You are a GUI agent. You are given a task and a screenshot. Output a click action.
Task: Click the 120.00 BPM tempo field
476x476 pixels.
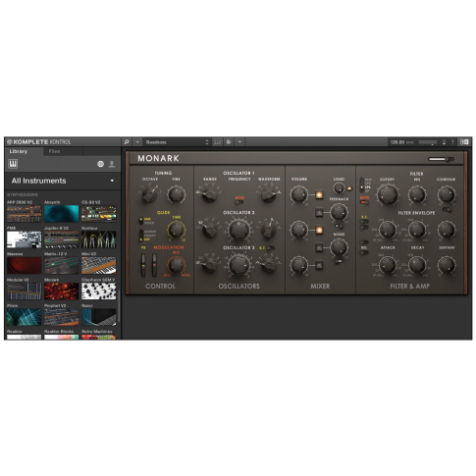(x=401, y=142)
